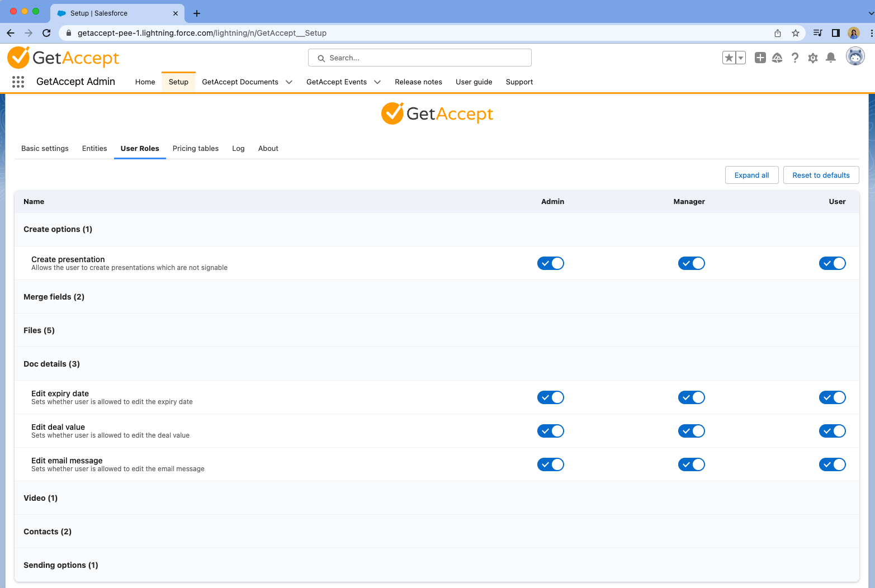Open the favorites list dropdown arrow
Screen dimensions: 875x588
click(x=741, y=58)
